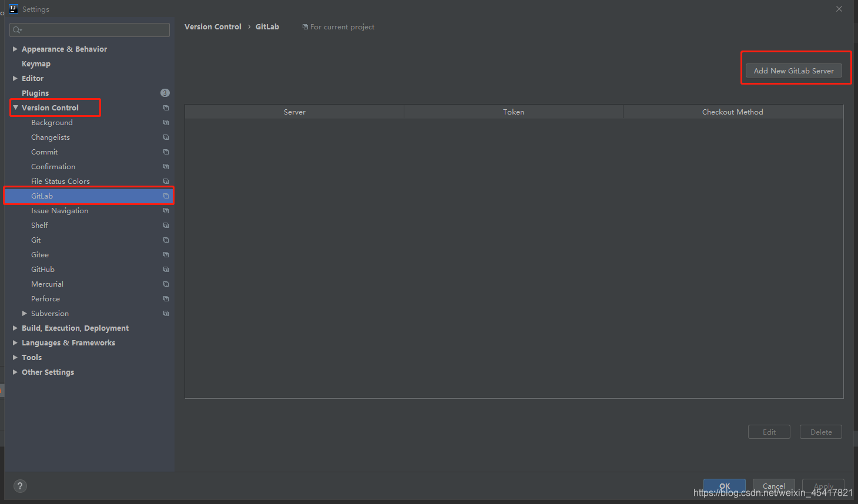The height and width of the screenshot is (504, 858).
Task: Select Background under Version Control
Action: [x=52, y=123]
